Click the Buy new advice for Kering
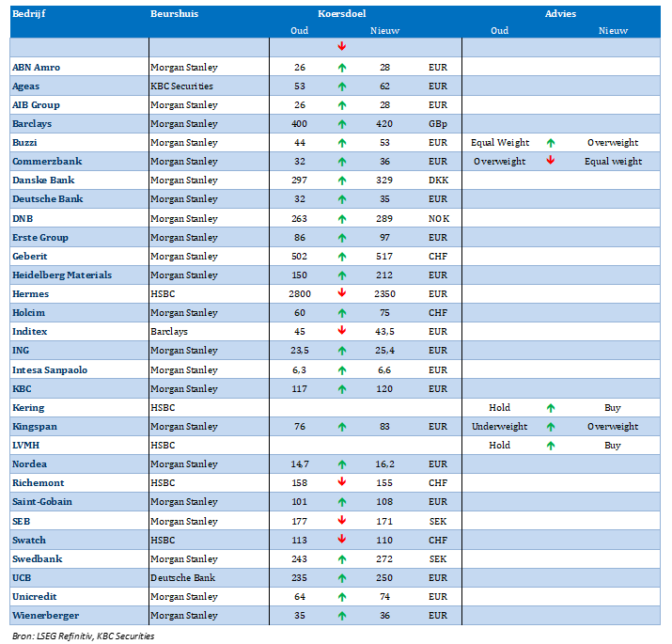672x644 pixels. click(613, 408)
